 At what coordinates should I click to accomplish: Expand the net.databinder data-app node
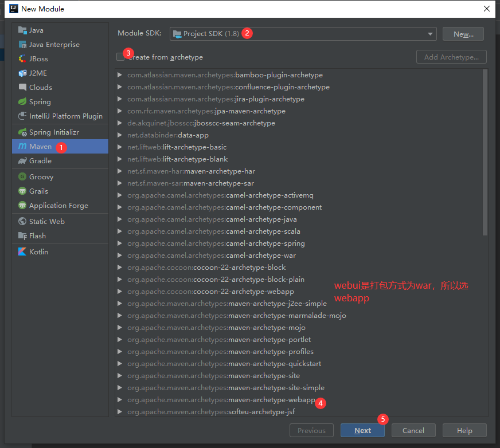120,135
